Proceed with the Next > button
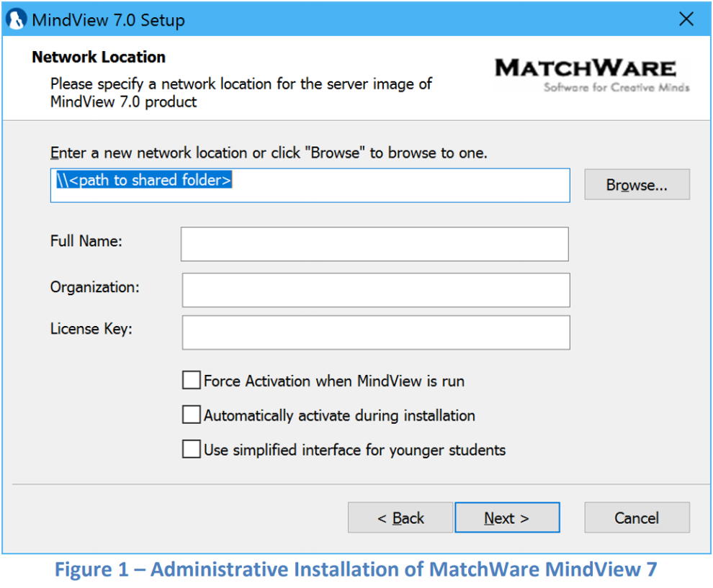713x588 pixels. (x=507, y=517)
